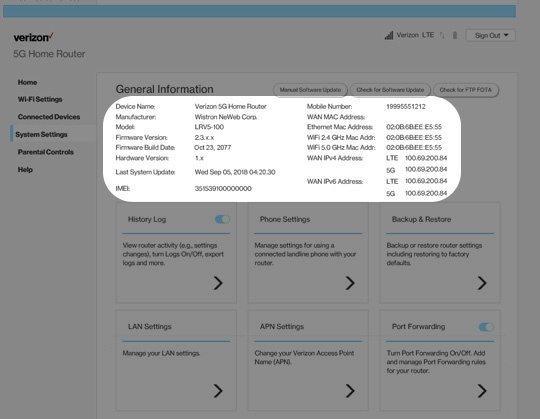The height and width of the screenshot is (419, 540).
Task: Click Manual Software Update button
Action: (x=310, y=90)
